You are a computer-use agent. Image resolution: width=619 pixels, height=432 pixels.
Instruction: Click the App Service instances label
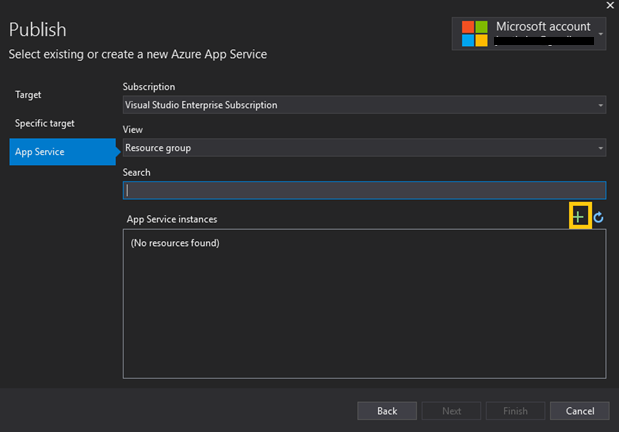[x=172, y=219]
